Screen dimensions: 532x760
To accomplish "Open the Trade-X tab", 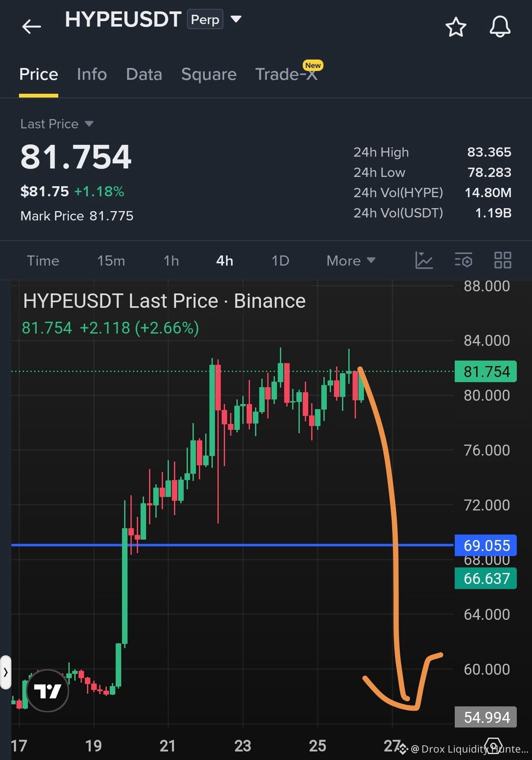I will point(286,74).
